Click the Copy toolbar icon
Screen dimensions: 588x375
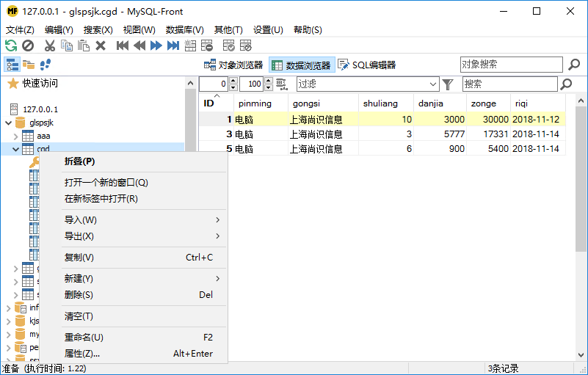66,45
